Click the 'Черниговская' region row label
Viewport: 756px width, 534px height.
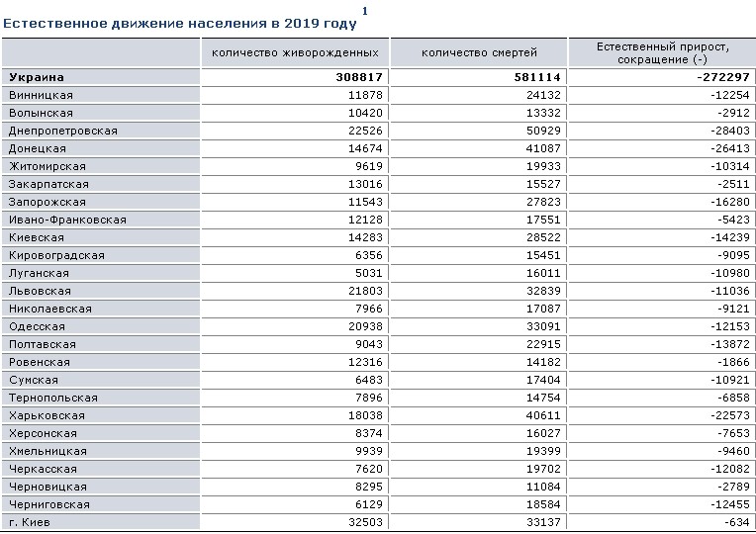pyautogui.click(x=49, y=504)
